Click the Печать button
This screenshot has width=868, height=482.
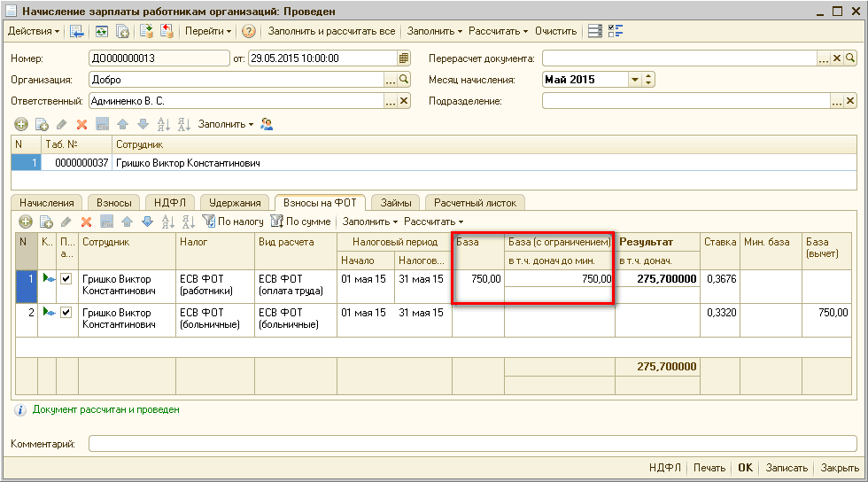709,468
